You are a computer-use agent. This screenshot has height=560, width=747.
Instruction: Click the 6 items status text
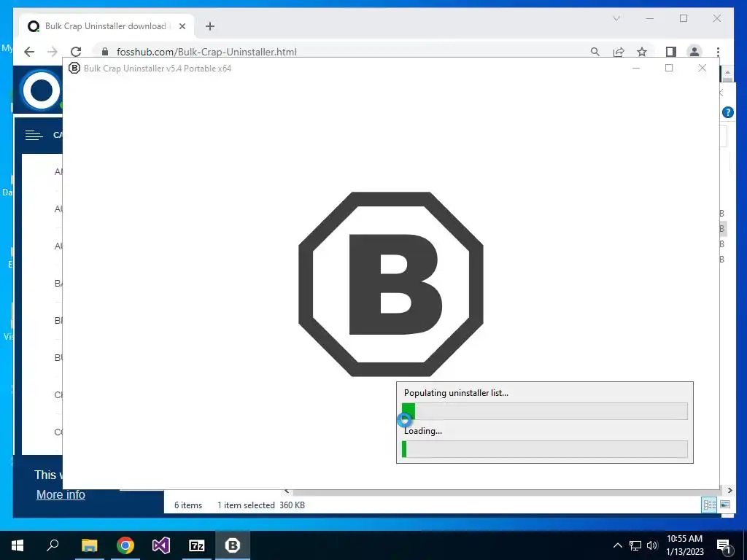coord(188,505)
